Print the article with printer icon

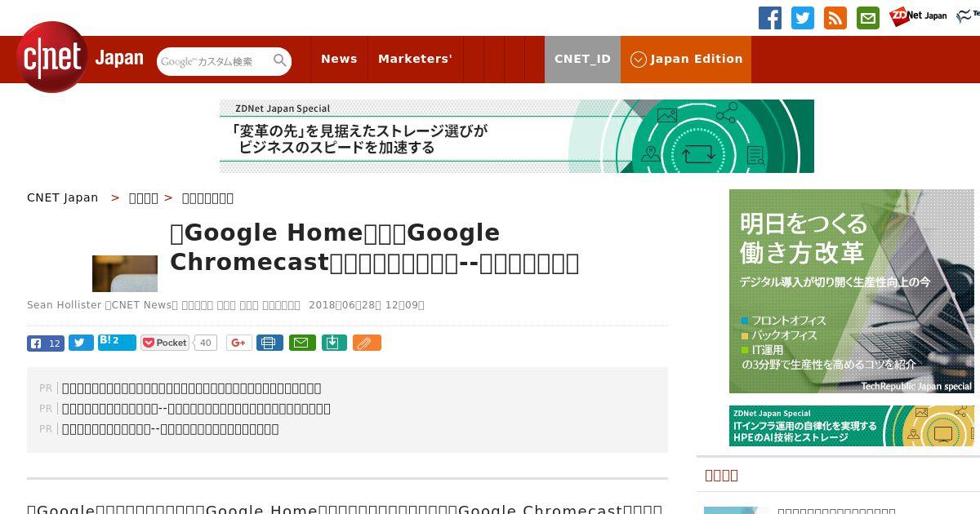(269, 343)
